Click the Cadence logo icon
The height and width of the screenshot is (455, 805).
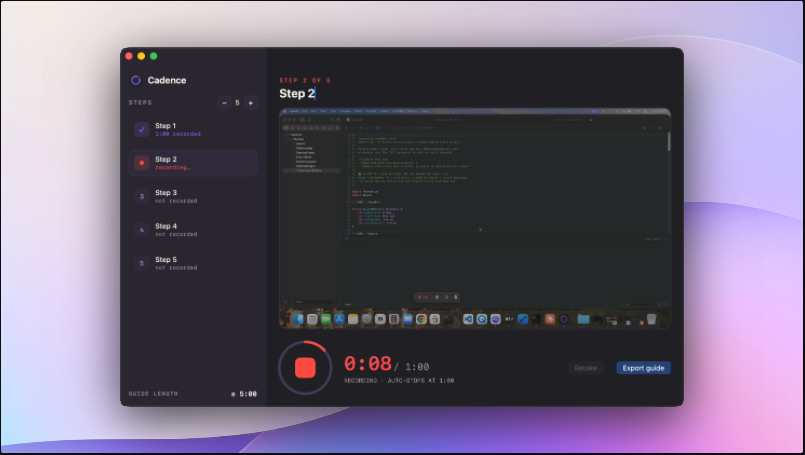click(x=136, y=80)
